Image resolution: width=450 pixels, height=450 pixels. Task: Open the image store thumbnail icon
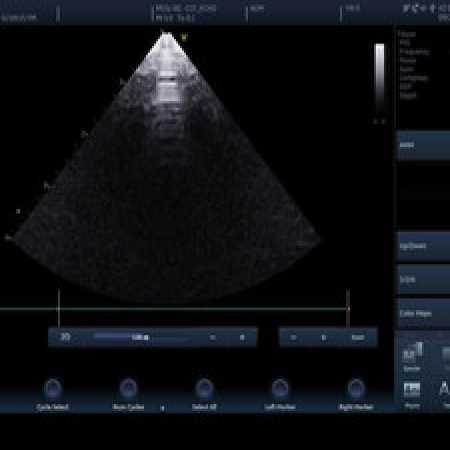point(412,390)
